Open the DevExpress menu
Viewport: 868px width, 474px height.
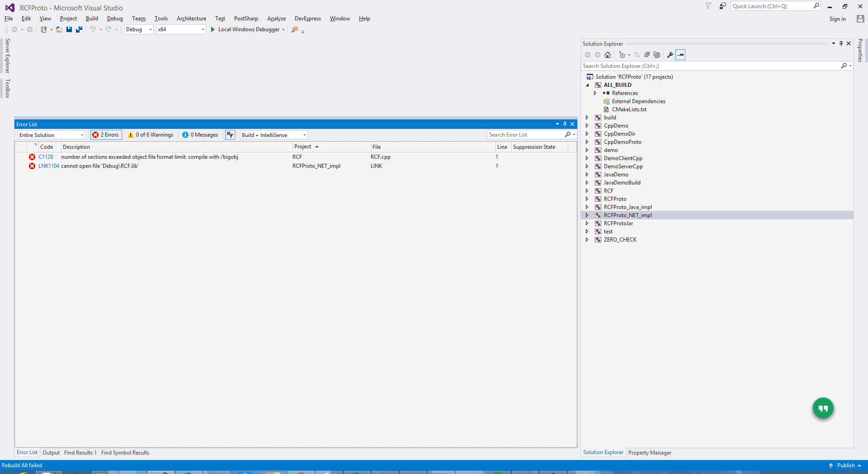tap(308, 19)
